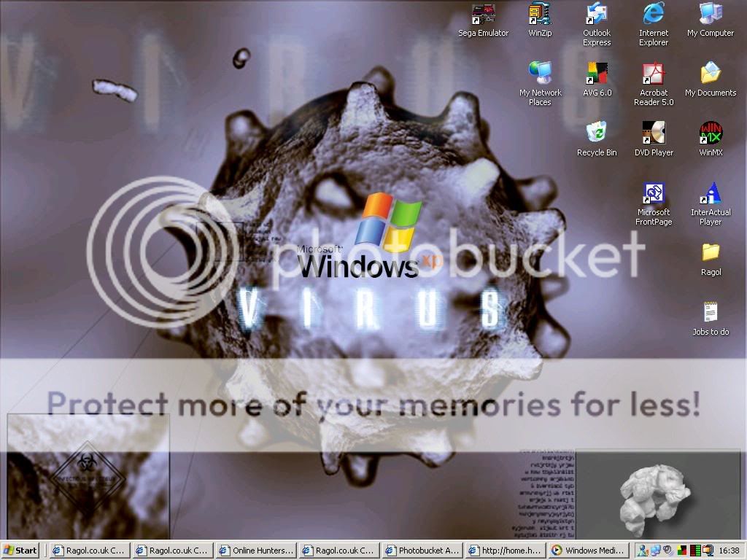The image size is (747, 560).
Task: Select the AVG 6.0 antivirus shortcut
Action: coord(597,74)
